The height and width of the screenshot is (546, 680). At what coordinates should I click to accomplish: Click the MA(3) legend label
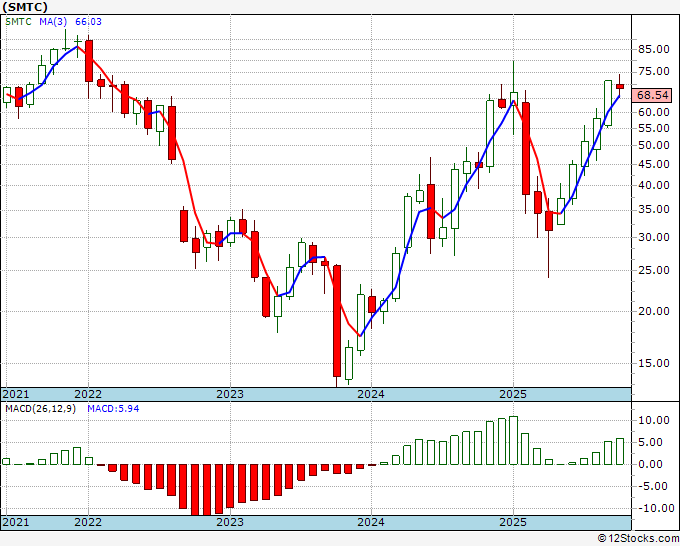[x=53, y=22]
